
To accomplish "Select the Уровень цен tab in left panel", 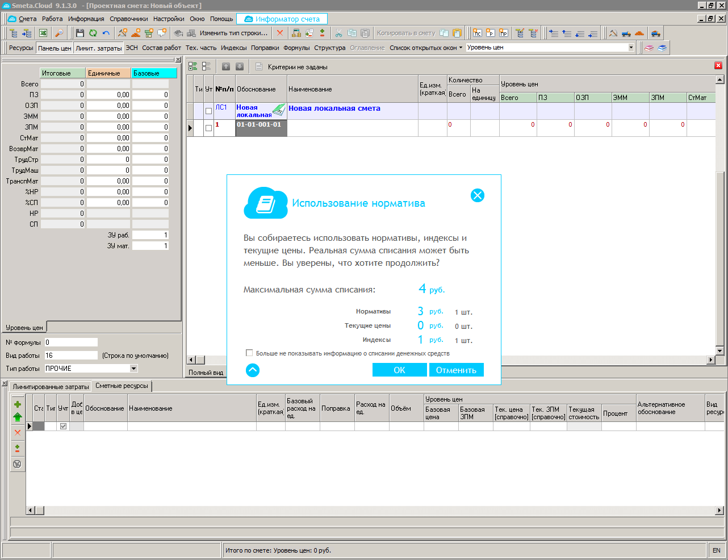I will [x=24, y=327].
